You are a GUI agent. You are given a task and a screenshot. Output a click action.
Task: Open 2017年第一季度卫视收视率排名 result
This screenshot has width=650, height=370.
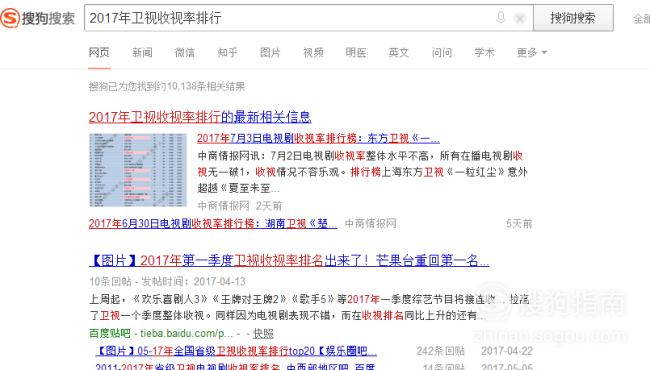tap(289, 260)
